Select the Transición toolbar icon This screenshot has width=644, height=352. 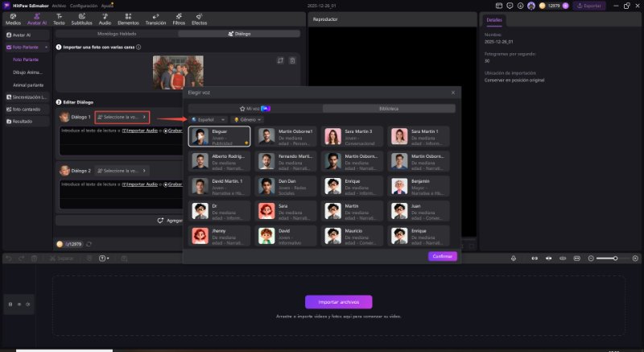tap(155, 20)
